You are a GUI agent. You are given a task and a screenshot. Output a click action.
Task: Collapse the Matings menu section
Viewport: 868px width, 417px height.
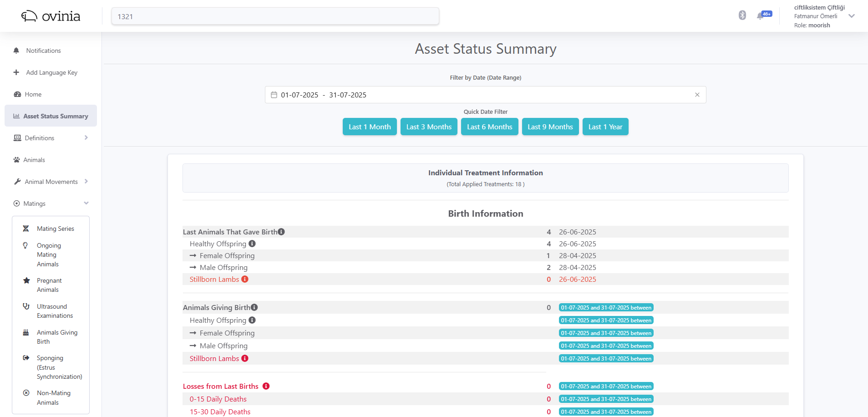[x=86, y=203]
